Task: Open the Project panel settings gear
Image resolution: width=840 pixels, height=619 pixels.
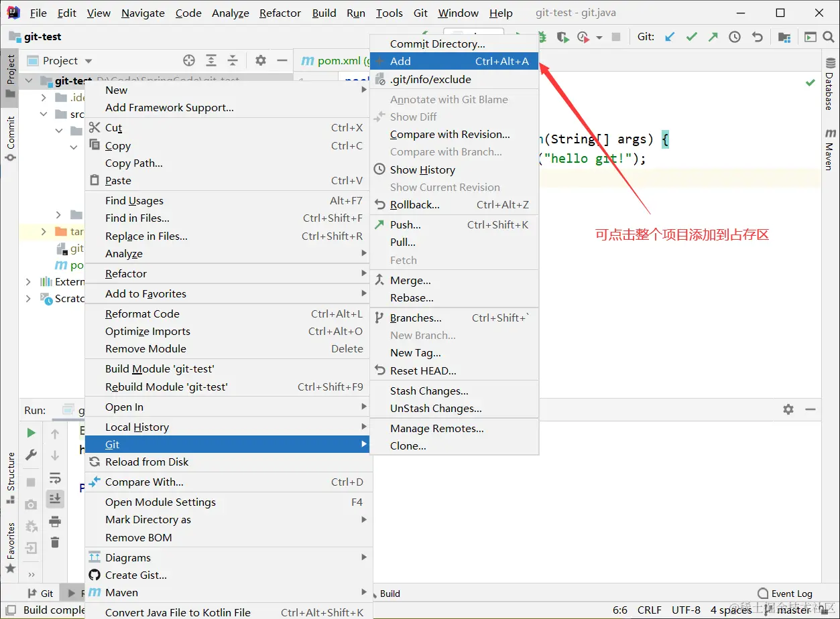Action: 261,60
